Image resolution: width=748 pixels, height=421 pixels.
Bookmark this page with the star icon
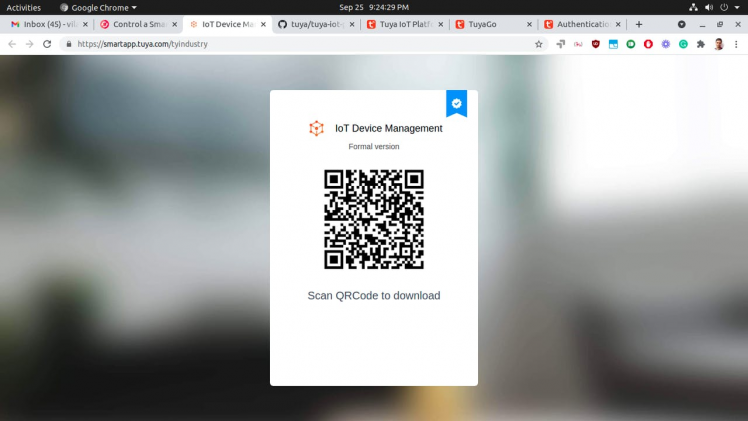pos(539,44)
